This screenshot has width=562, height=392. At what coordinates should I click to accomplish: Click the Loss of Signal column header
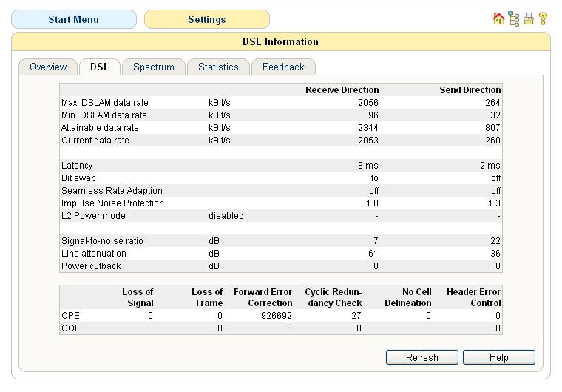138,297
